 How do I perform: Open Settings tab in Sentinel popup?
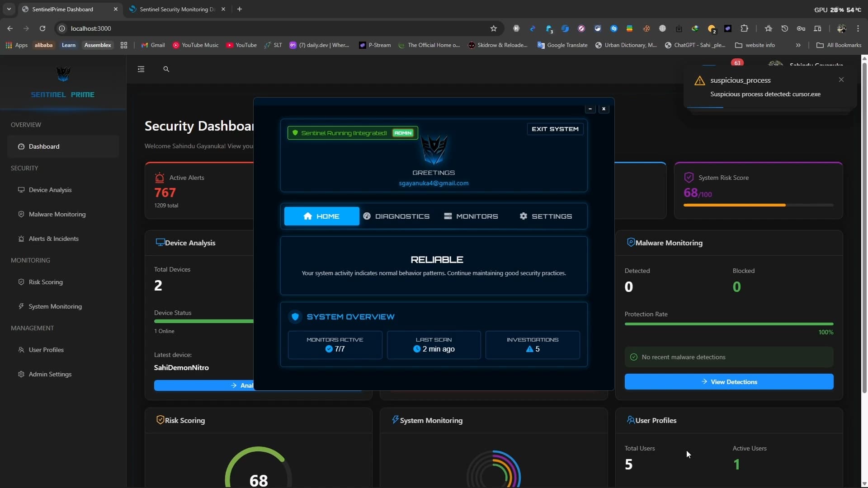(546, 216)
